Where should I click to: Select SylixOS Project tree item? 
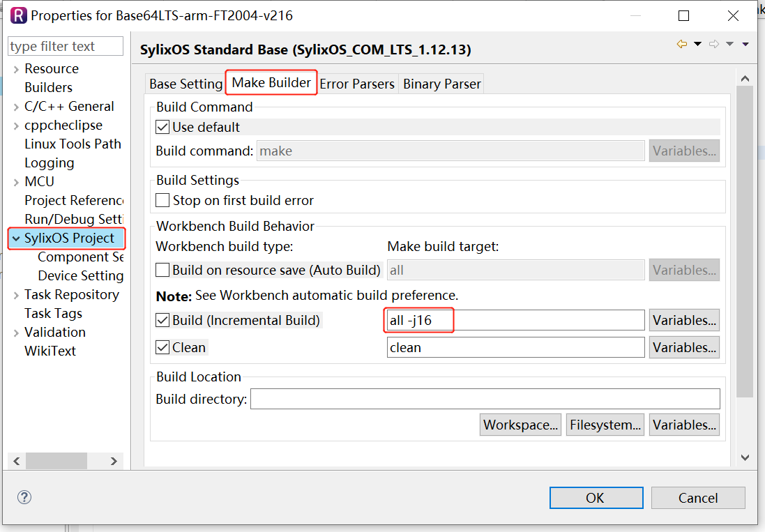click(69, 238)
